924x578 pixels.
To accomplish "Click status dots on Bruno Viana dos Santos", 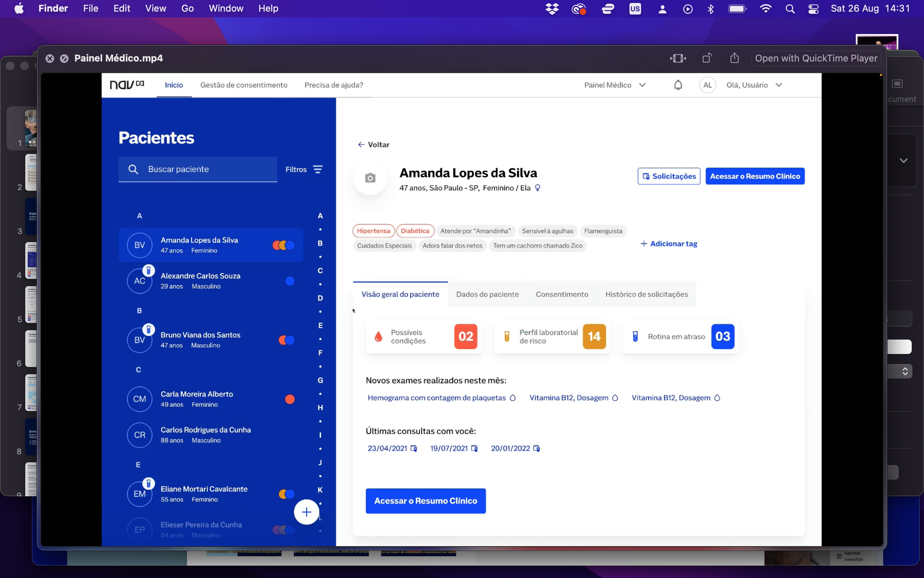I will pyautogui.click(x=286, y=340).
